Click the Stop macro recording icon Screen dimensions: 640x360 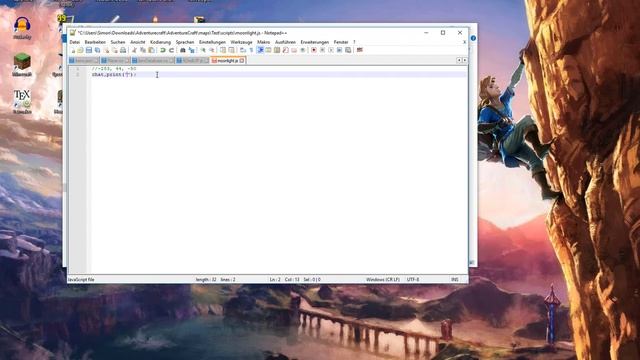[x=322, y=50]
